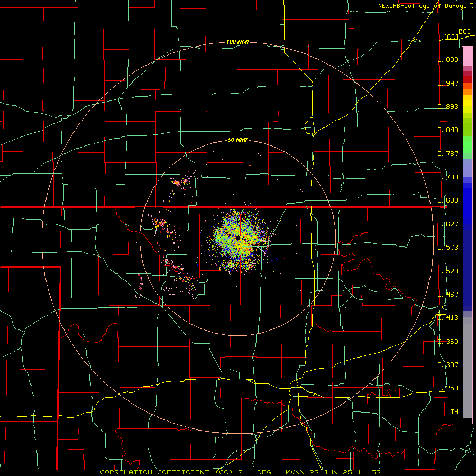This screenshot has width=476, height=476.
Task: Click the TH threshold label
Action: [454, 412]
